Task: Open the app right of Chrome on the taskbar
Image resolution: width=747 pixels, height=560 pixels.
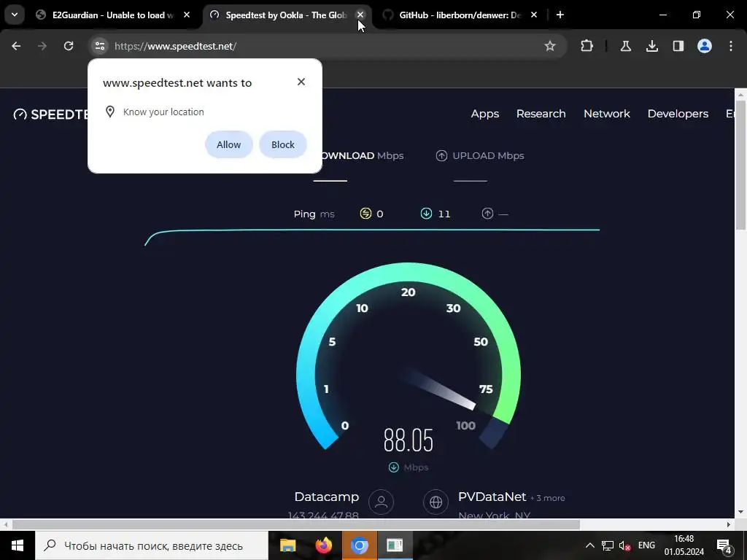Action: 395,545
